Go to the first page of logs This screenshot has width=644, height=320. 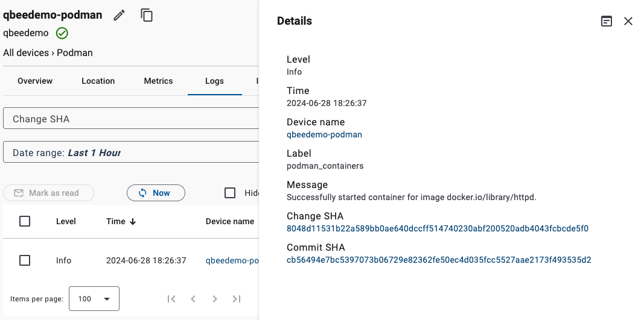(x=171, y=299)
